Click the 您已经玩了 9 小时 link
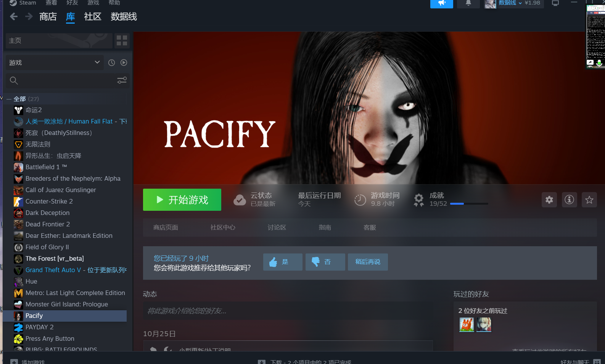Screen dimensions: 605x364 (181, 258)
